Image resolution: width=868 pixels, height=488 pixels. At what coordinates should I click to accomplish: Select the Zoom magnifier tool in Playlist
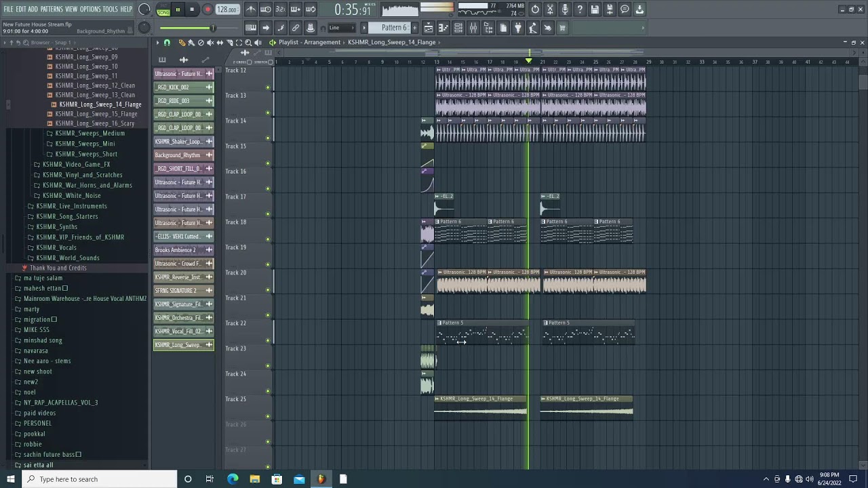coord(248,42)
